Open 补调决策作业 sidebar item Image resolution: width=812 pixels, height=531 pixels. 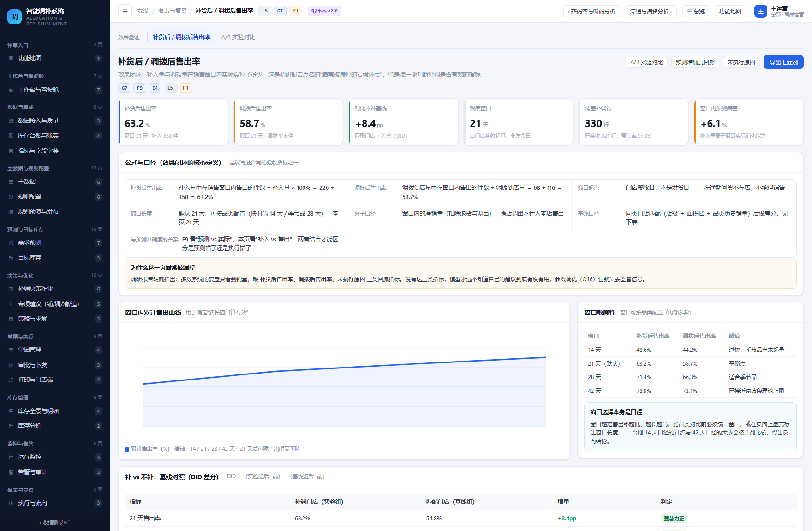pyautogui.click(x=55, y=289)
